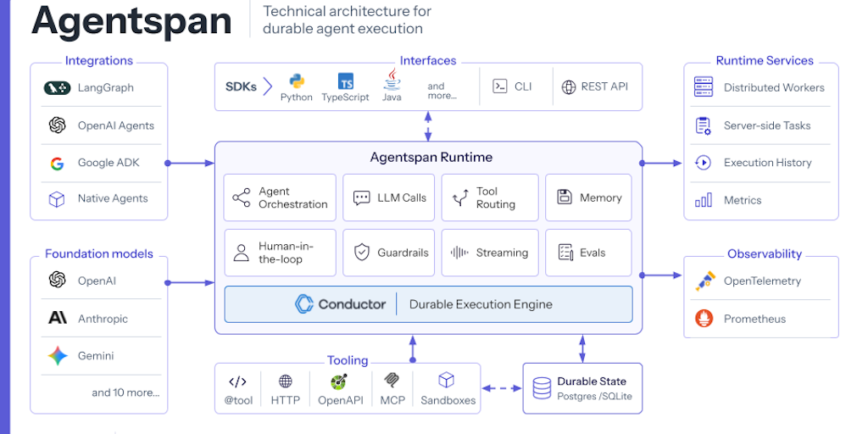Screen dimensions: 868x434
Task: Click the Streaming waveform icon
Action: tap(459, 253)
